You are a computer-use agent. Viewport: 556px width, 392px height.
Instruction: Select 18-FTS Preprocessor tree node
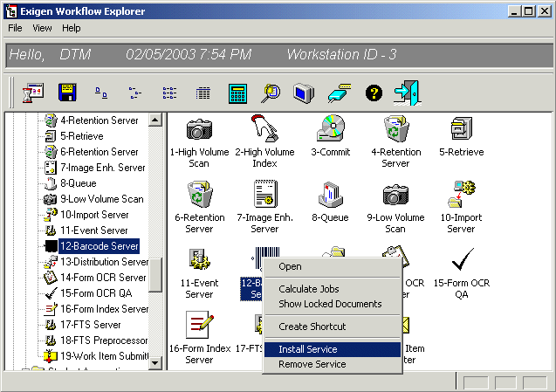pos(104,340)
